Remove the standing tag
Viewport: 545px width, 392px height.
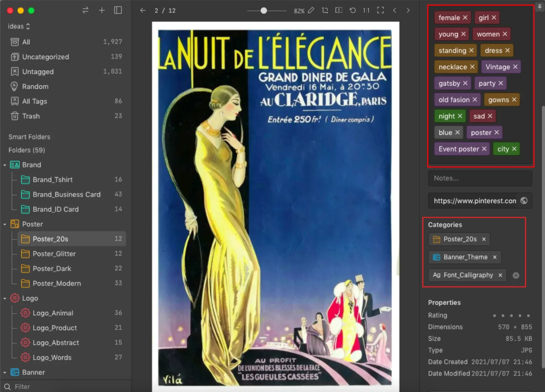coord(471,50)
